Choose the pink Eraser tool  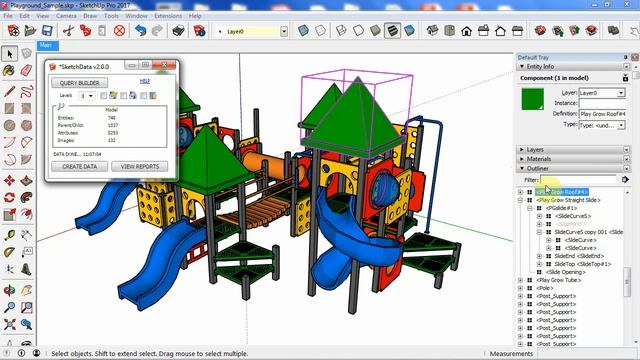click(x=26, y=71)
